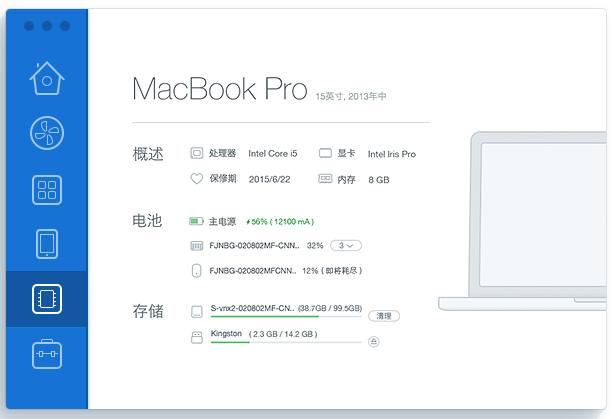Click the eject icon next to Kingston

pyautogui.click(x=374, y=341)
